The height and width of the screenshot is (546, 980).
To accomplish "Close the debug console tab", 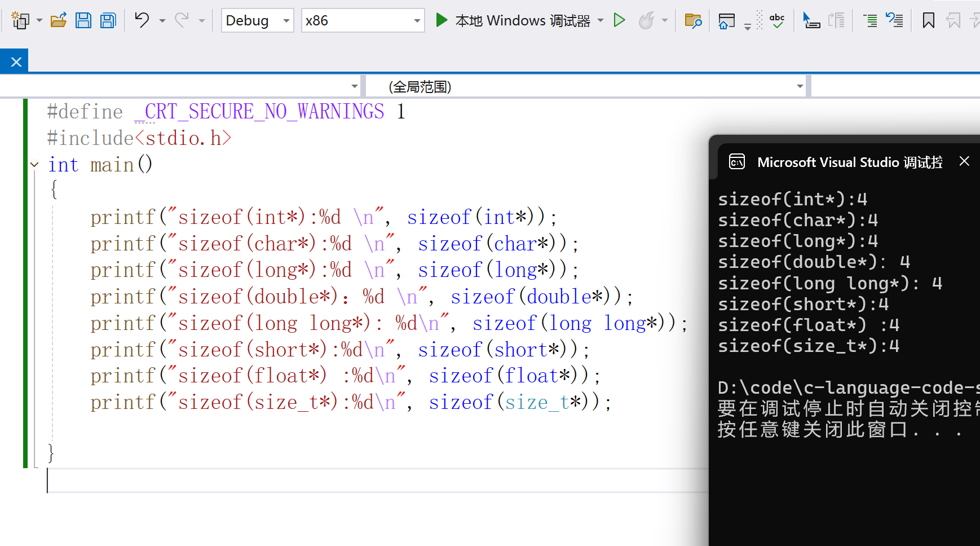I will click(x=964, y=161).
